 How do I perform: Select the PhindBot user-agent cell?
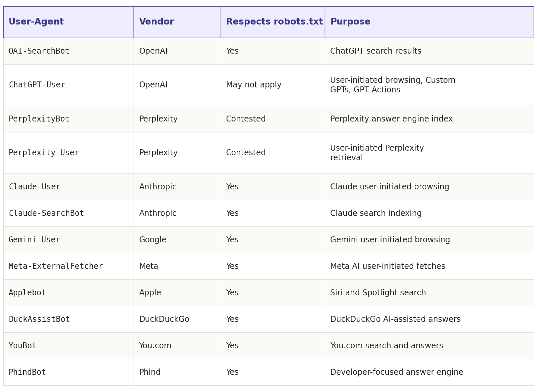[68, 372]
